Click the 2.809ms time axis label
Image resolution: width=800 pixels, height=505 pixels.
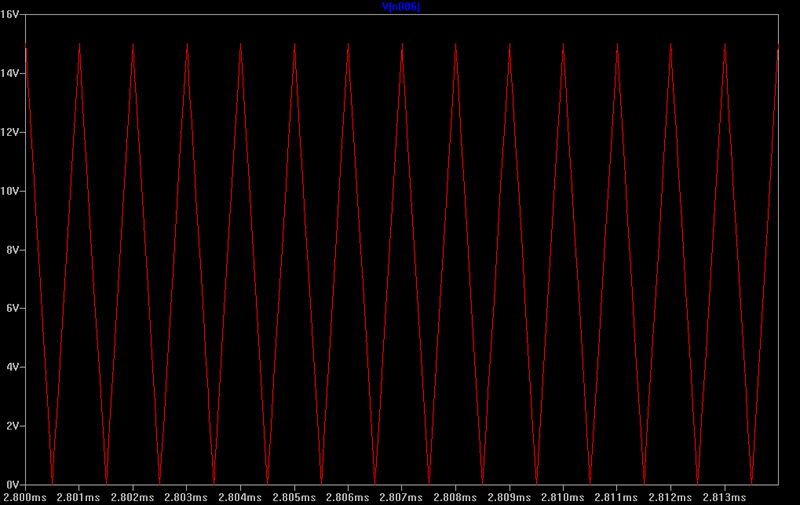(x=509, y=497)
